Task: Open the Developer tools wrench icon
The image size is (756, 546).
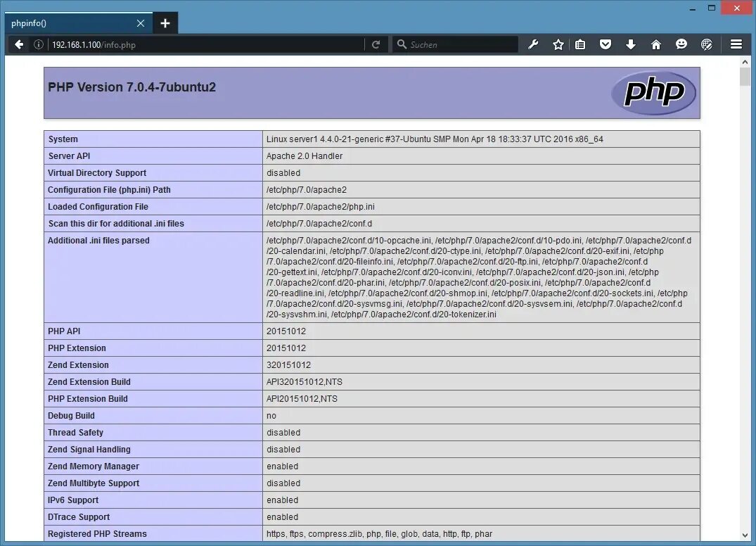Action: 533,44
